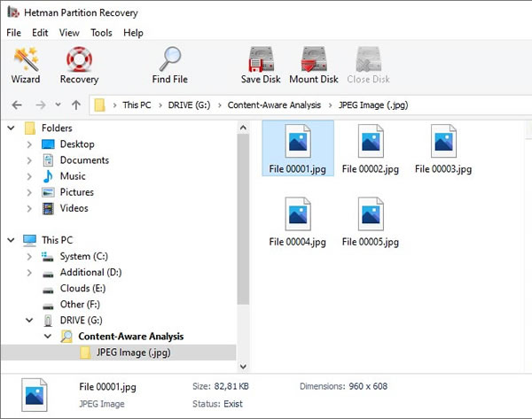Collapse the Folders tree section
This screenshot has width=532, height=419.
point(12,128)
